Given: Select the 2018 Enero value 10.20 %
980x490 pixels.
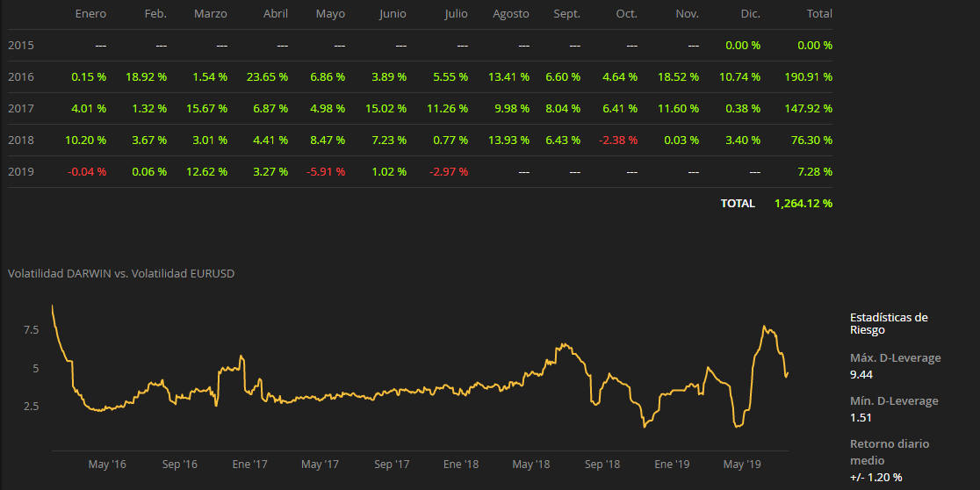Looking at the screenshot, I should click(x=86, y=140).
